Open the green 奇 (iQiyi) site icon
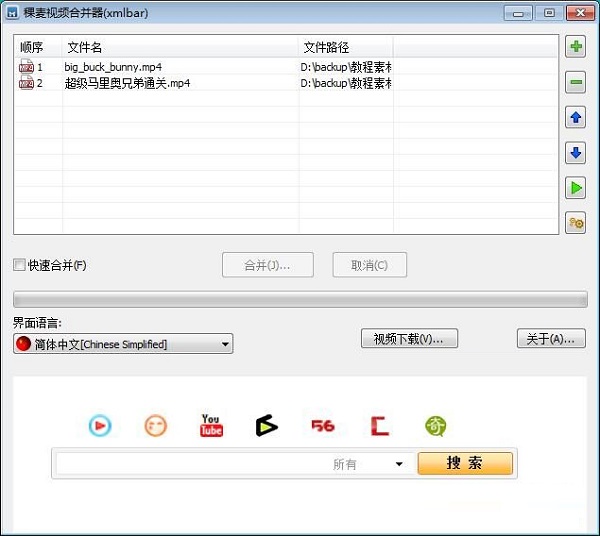Image resolution: width=600 pixels, height=536 pixels. point(436,426)
